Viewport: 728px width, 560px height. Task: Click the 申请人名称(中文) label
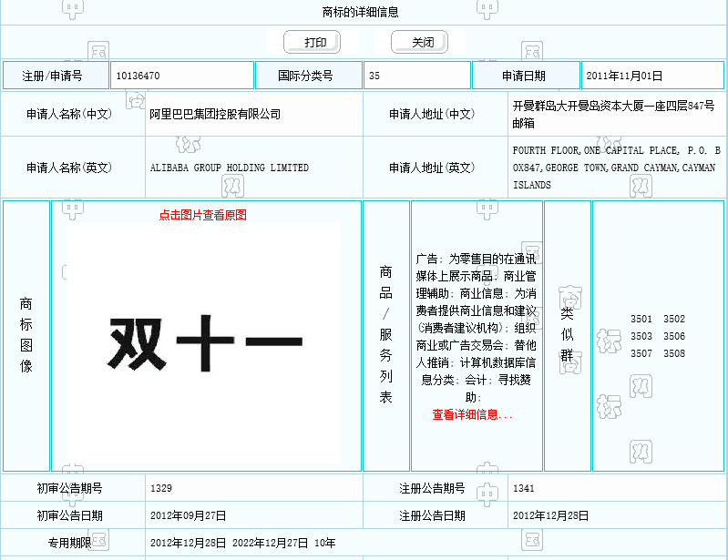[69, 114]
